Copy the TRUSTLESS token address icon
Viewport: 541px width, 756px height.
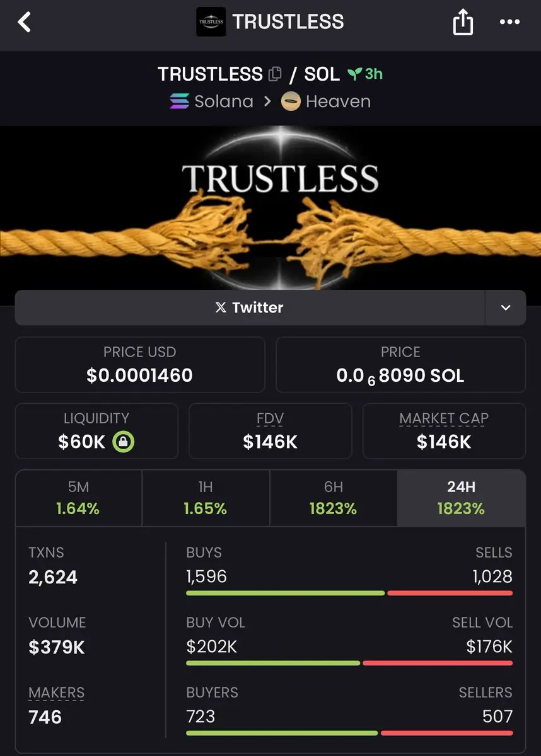[275, 74]
